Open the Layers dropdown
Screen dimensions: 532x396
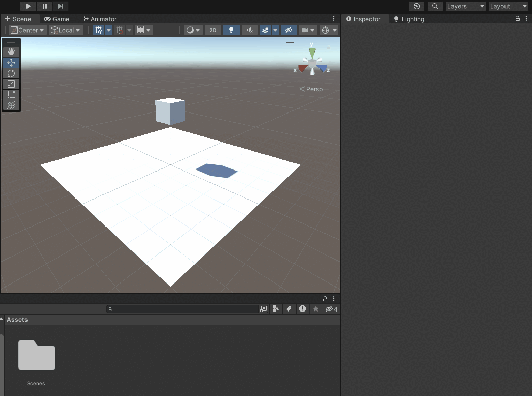coord(466,6)
